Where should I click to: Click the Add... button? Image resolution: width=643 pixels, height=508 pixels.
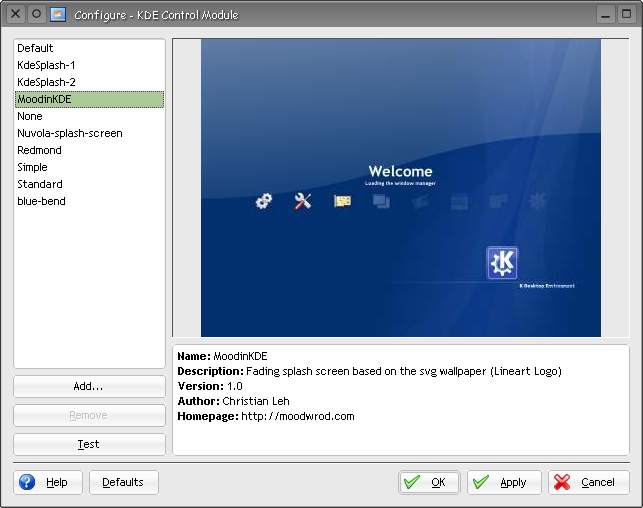click(89, 386)
